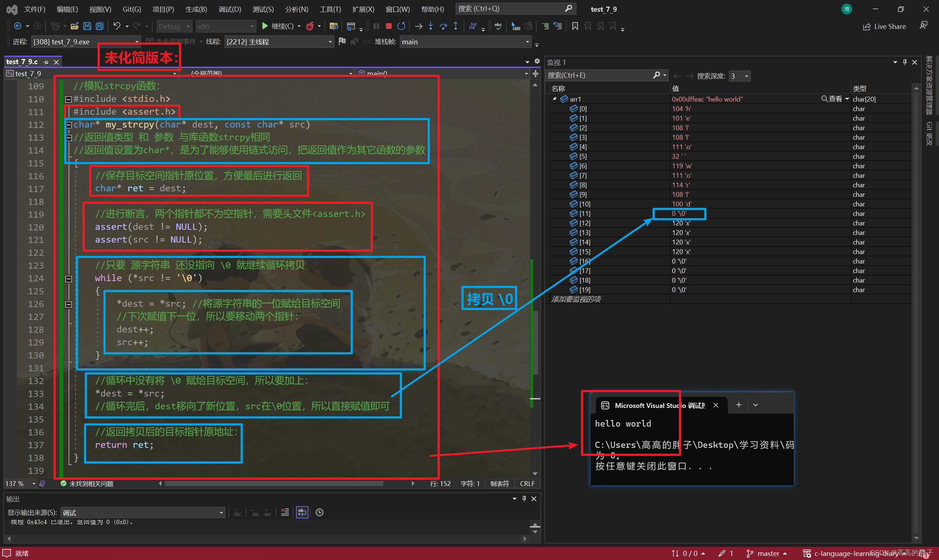Restart the debugging session
Screen dimensions: 939x560
(x=401, y=26)
